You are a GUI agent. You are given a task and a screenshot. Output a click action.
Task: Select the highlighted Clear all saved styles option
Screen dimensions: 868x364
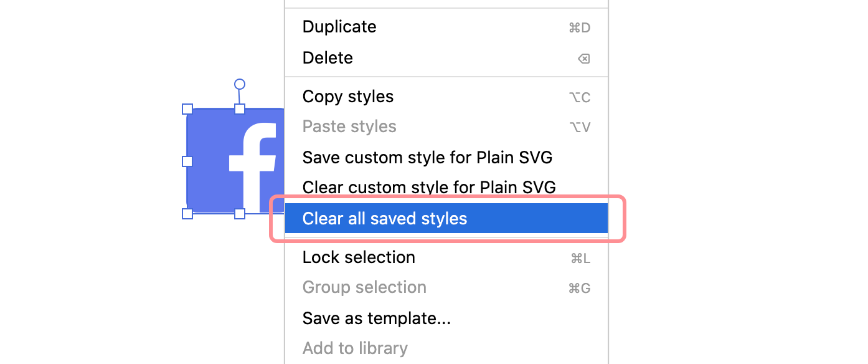click(385, 218)
